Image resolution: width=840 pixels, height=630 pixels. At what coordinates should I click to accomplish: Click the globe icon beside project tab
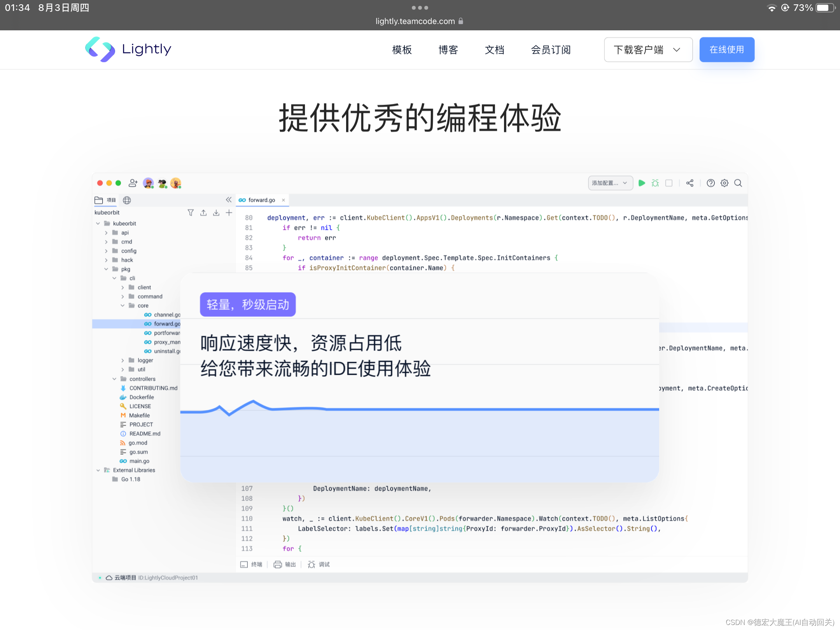click(127, 200)
